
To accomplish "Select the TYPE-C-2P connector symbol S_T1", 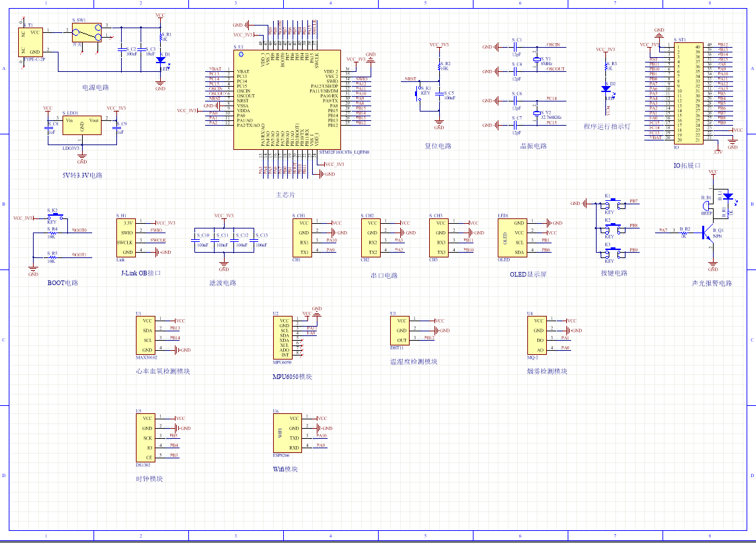I will click(30, 42).
